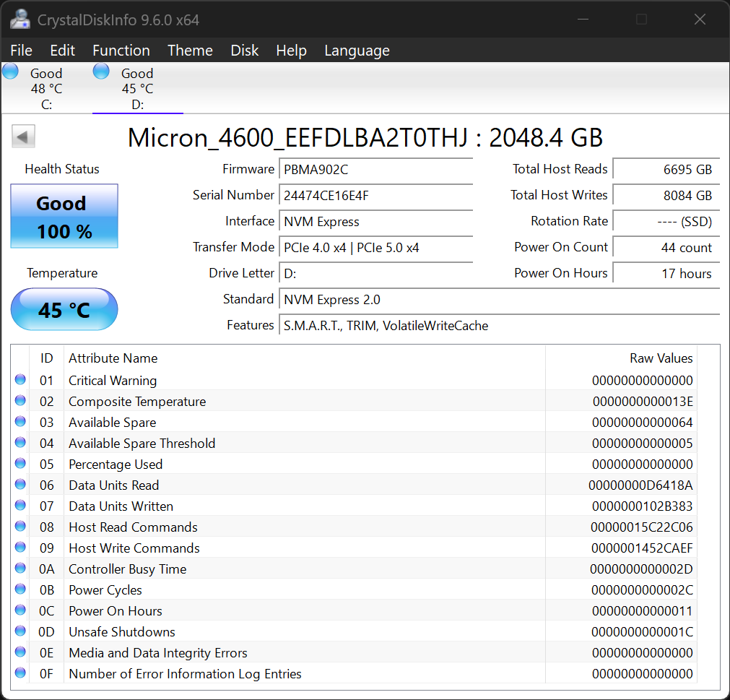Click the previous disk arrow icon
Screen dimensions: 730x700
pos(24,137)
